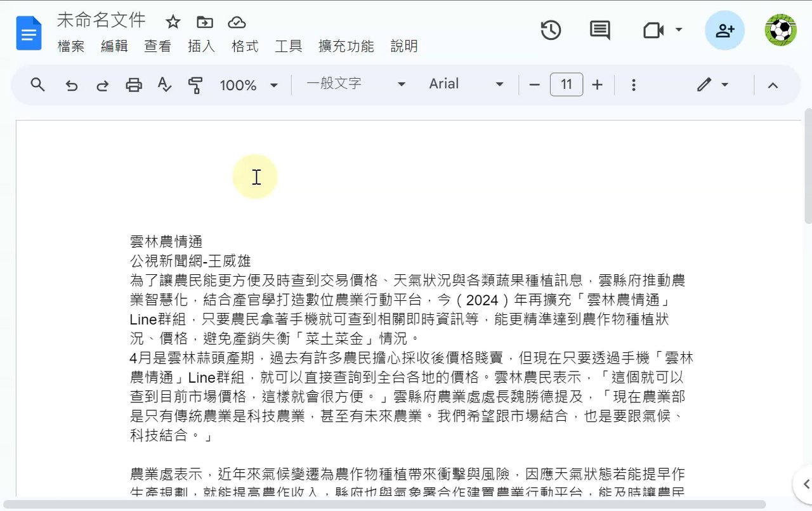The width and height of the screenshot is (812, 511).
Task: Move document using folder icon
Action: coord(205,23)
